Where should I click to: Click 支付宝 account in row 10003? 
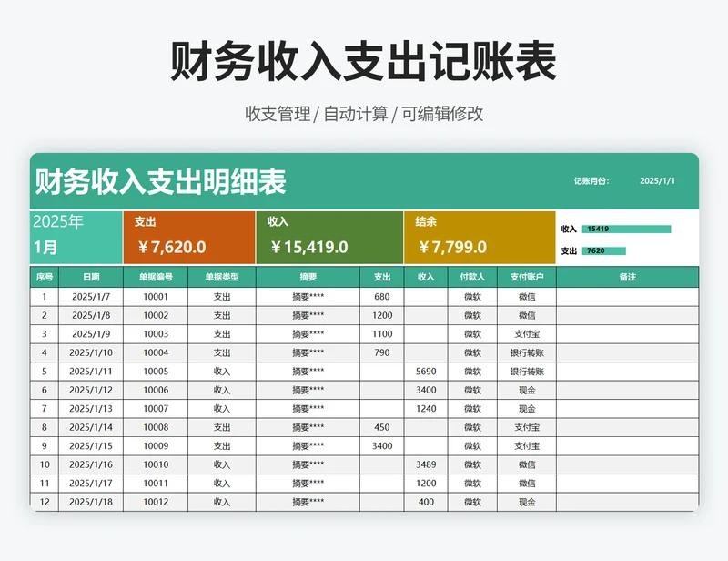527,334
